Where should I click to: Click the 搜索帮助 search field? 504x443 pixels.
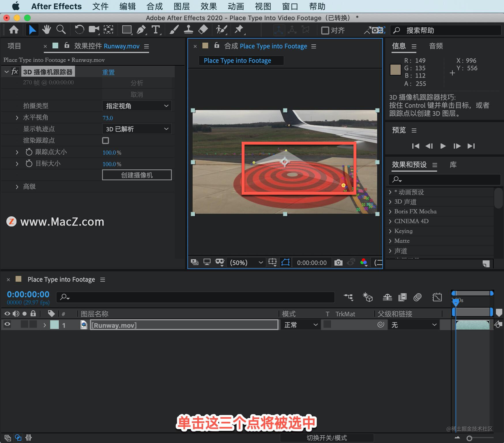click(x=445, y=30)
